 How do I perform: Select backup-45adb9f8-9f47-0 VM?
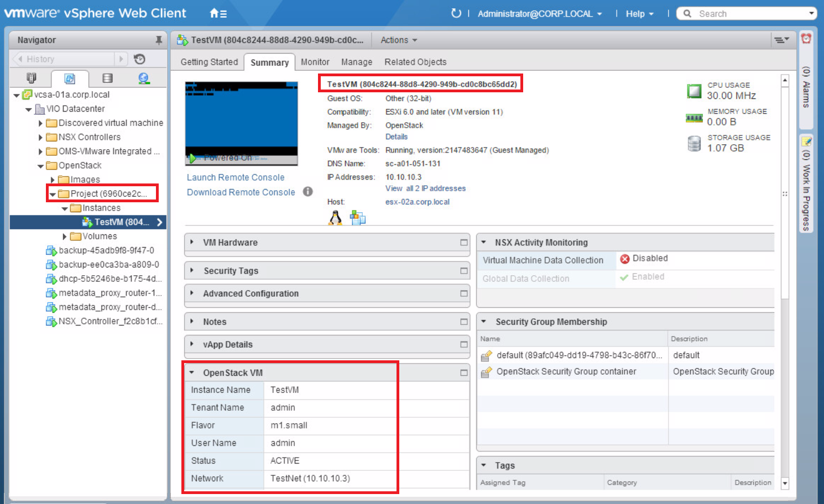[106, 250]
